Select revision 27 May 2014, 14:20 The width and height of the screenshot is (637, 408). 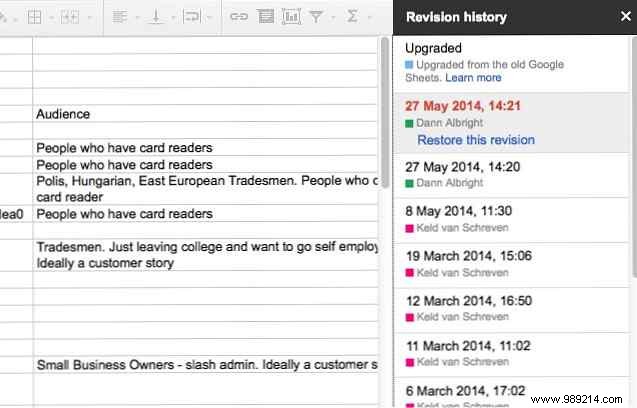coord(511,176)
